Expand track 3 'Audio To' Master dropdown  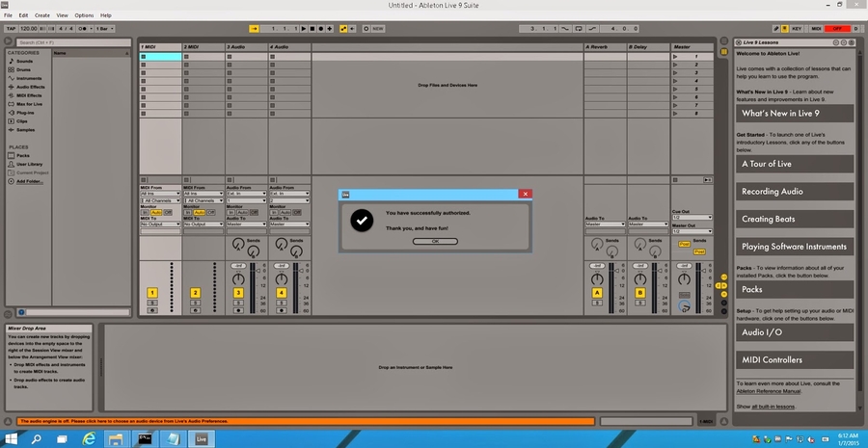pyautogui.click(x=246, y=224)
